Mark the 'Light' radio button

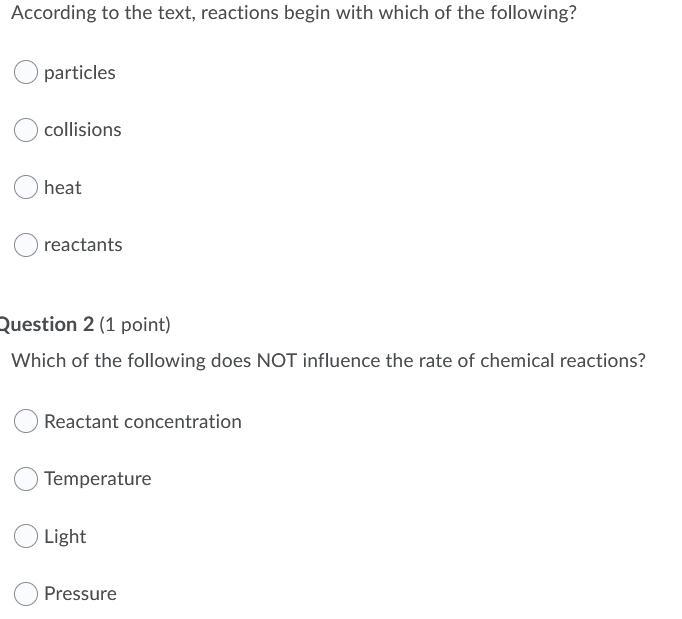26,536
